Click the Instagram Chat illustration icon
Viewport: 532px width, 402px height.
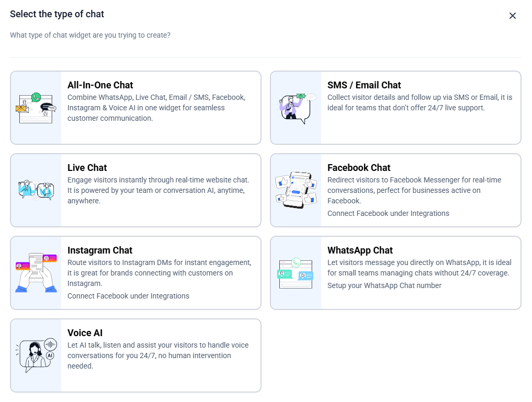tap(36, 273)
